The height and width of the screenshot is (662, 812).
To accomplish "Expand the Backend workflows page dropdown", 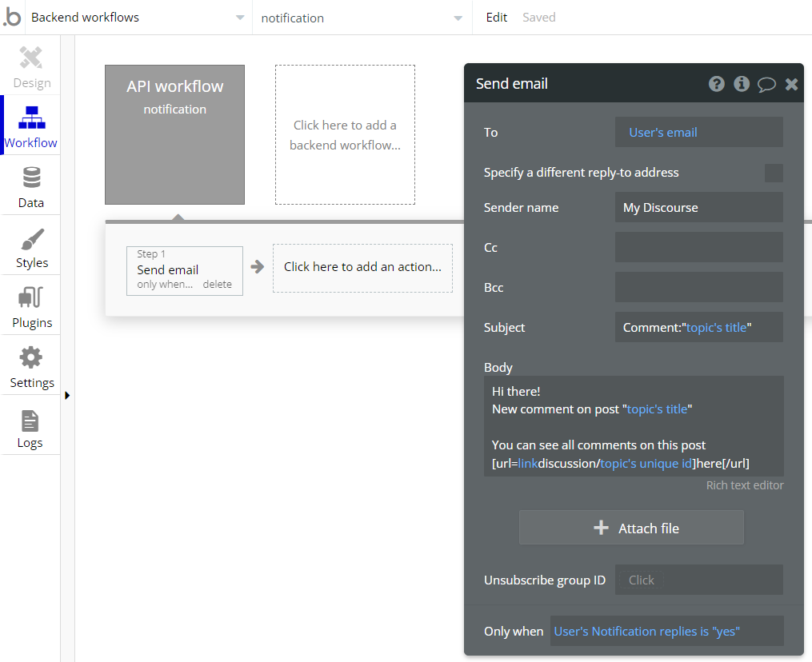I will [x=240, y=18].
